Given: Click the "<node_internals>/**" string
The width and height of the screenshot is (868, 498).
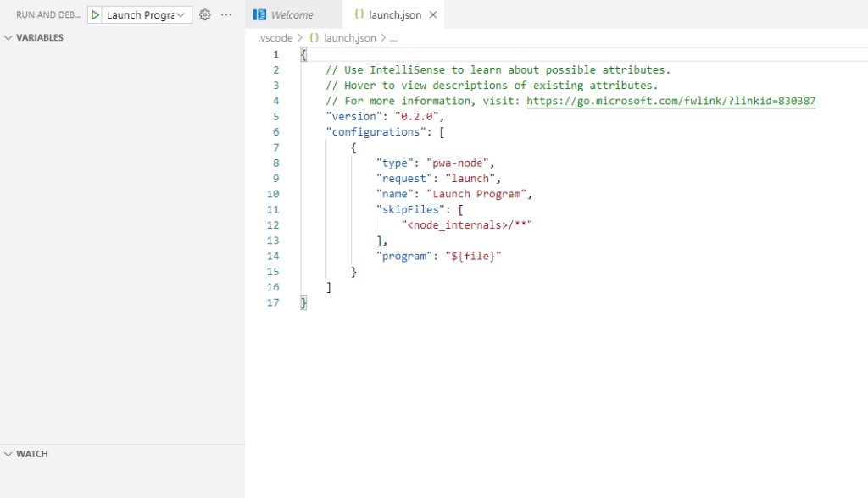Looking at the screenshot, I should tap(466, 224).
